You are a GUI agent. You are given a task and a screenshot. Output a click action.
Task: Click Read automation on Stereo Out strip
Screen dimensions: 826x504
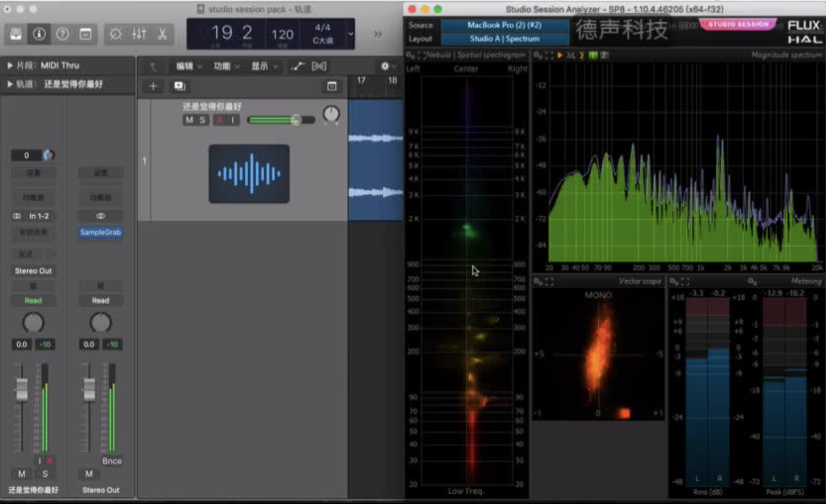(101, 301)
